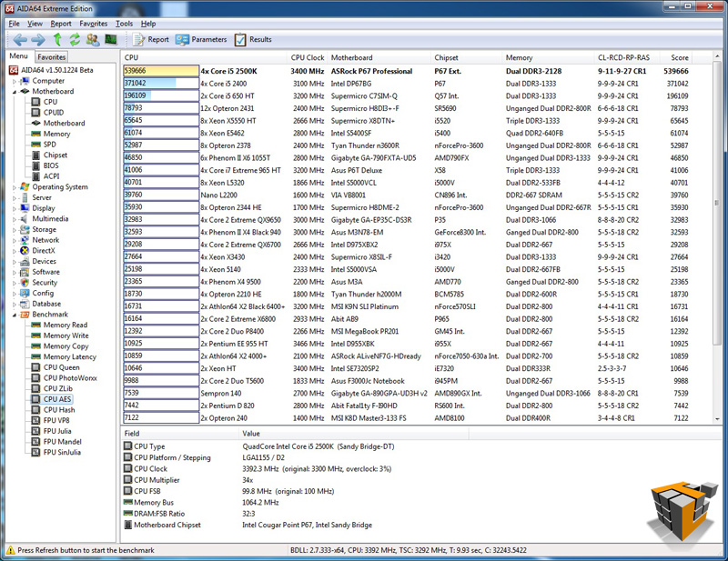The image size is (728, 561).
Task: Switch to the Favorites tab
Action: 52,57
